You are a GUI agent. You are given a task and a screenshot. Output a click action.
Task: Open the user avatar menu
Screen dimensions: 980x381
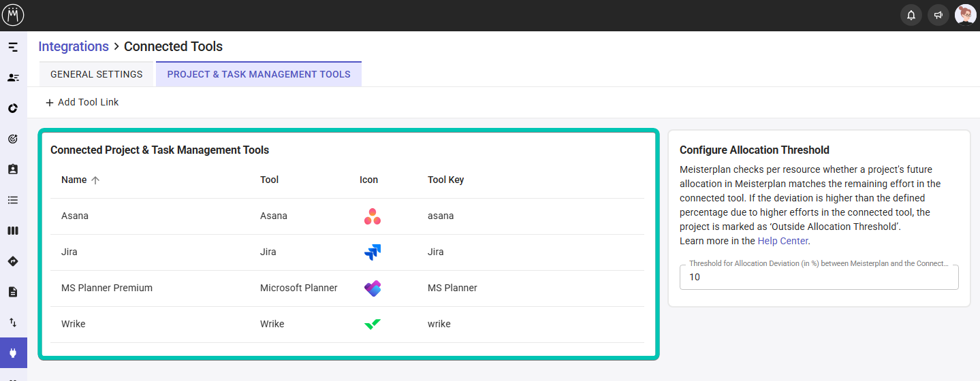[x=966, y=15]
